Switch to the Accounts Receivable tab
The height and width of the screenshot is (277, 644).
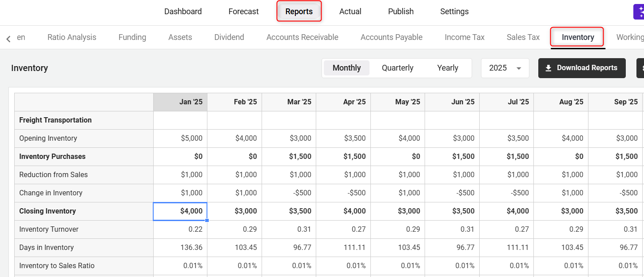pyautogui.click(x=302, y=37)
